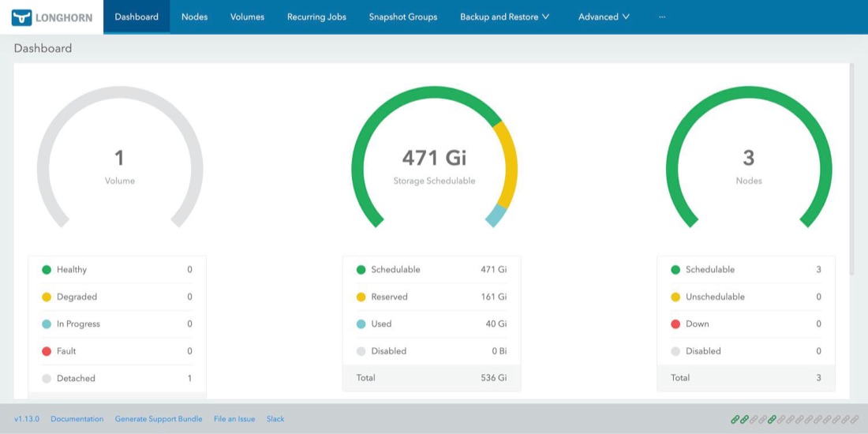Expand the Backup and Restore menu

coord(504,17)
